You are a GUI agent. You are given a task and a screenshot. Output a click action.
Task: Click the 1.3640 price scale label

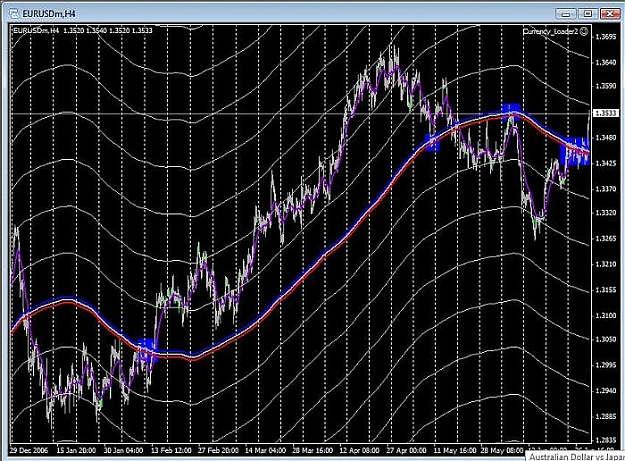click(x=605, y=62)
